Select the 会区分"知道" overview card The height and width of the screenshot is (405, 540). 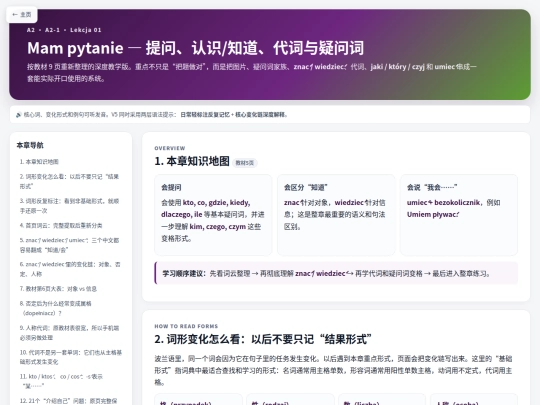point(336,215)
